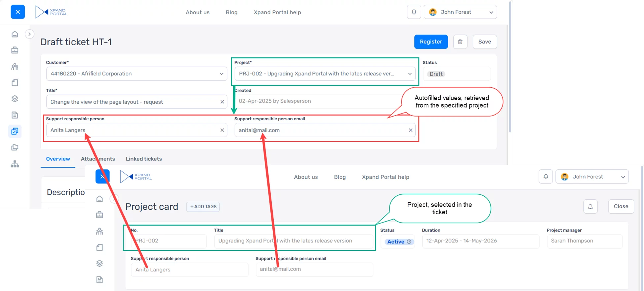Expand the Project dropdown PRJ-002

pyautogui.click(x=410, y=74)
